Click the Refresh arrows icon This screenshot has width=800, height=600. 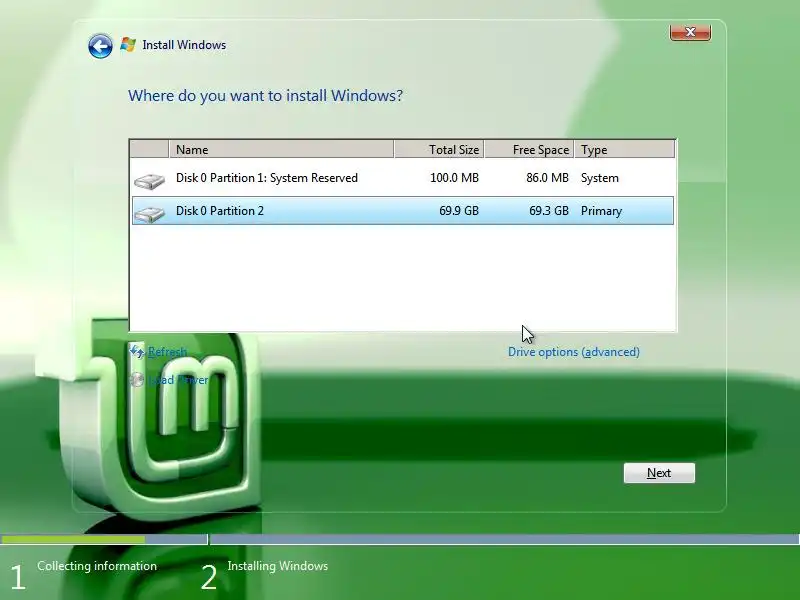pyautogui.click(x=137, y=352)
